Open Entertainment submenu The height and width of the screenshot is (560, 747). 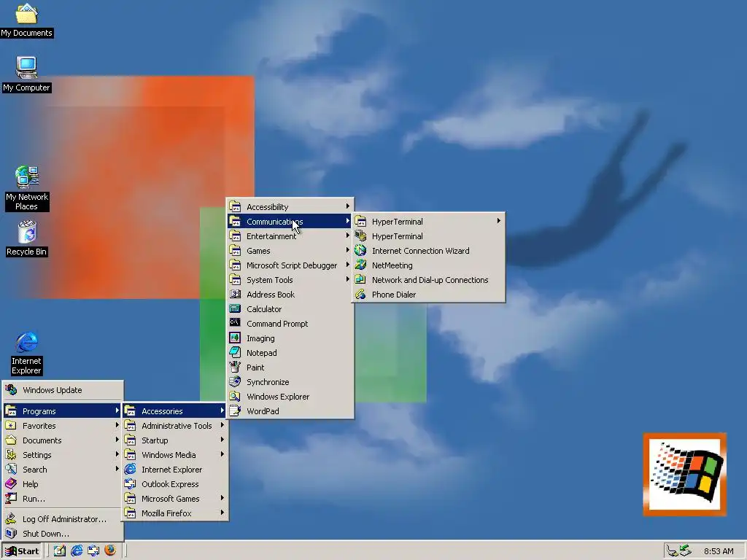(x=290, y=236)
